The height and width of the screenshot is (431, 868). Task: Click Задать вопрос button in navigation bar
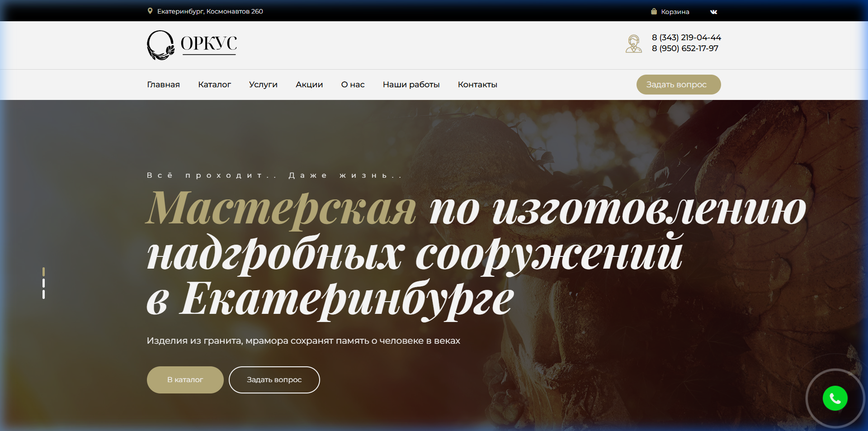pyautogui.click(x=679, y=85)
